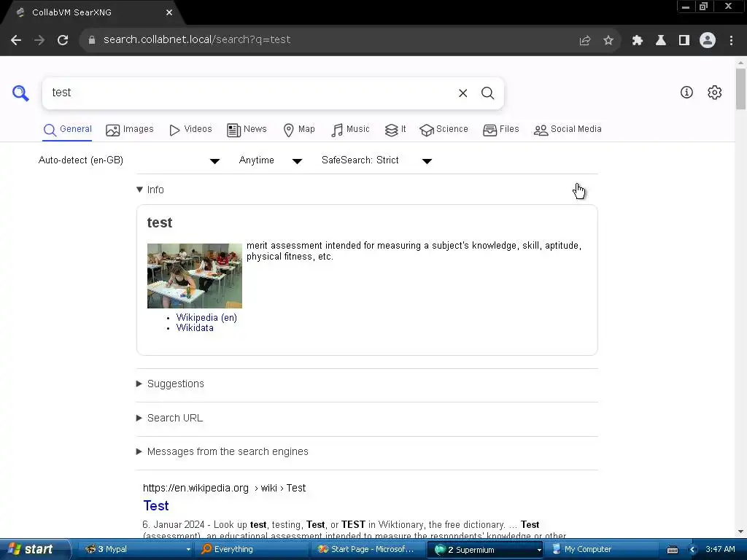747x560 pixels.
Task: Switch to the Everything taskbar window
Action: 252,550
